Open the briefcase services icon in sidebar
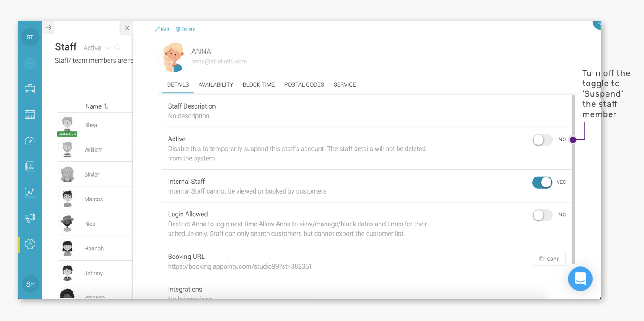Viewport: 644px width, 321px height. (x=30, y=89)
